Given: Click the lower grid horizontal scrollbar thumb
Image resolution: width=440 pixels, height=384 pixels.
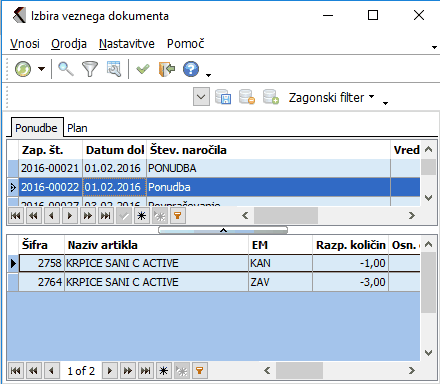Looking at the screenshot, I should [299, 370].
